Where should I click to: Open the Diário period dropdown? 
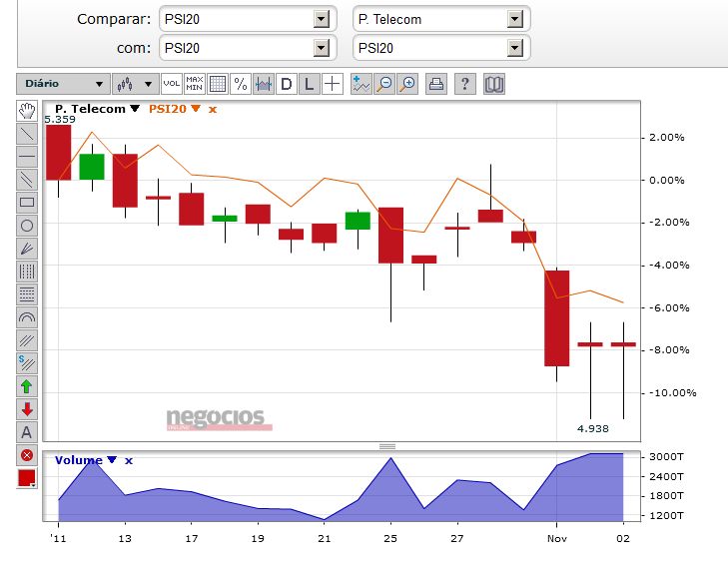[x=64, y=84]
